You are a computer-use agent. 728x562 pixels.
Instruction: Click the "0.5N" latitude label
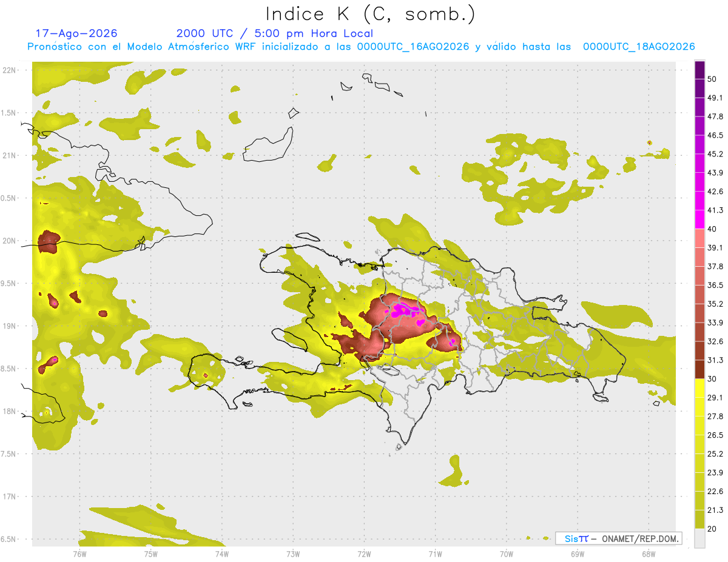(x=8, y=198)
